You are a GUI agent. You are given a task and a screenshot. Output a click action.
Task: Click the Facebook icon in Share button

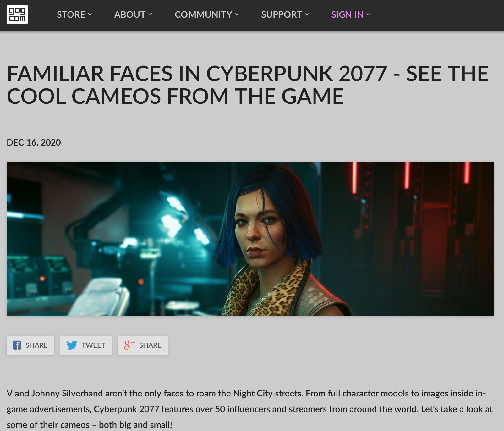(x=17, y=345)
